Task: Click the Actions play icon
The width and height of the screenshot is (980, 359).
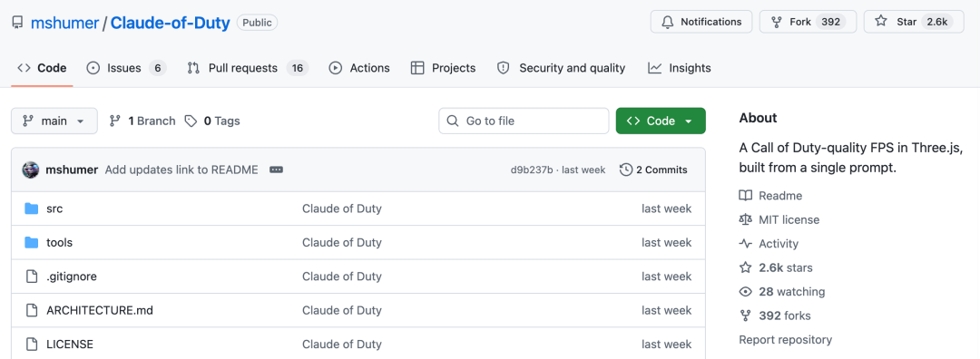Action: [336, 68]
